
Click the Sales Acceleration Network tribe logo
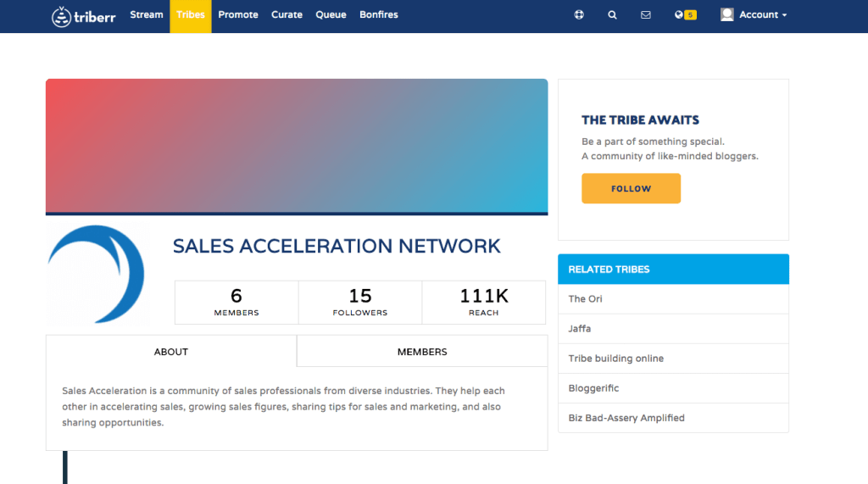(96, 274)
